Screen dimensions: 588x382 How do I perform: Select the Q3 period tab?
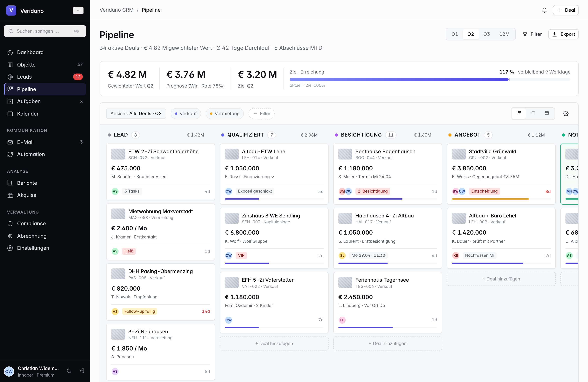486,34
